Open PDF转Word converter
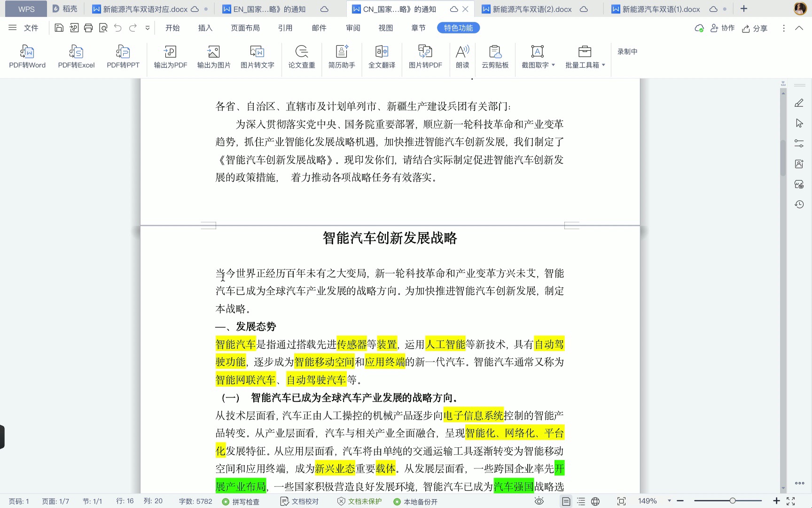Viewport: 812px width, 508px height. 27,57
